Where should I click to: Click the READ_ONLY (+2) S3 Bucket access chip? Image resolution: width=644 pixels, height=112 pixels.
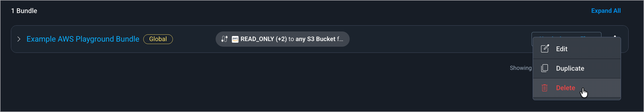[x=282, y=39]
